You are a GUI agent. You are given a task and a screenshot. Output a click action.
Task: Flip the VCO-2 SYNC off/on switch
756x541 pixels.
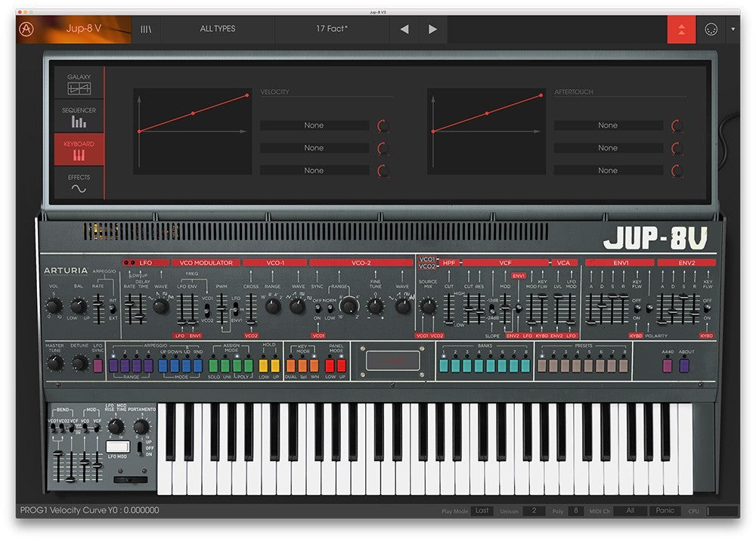318,308
